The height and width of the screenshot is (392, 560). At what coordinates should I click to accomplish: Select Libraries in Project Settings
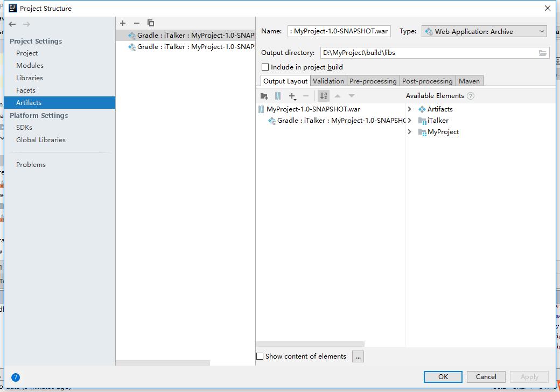click(60, 78)
